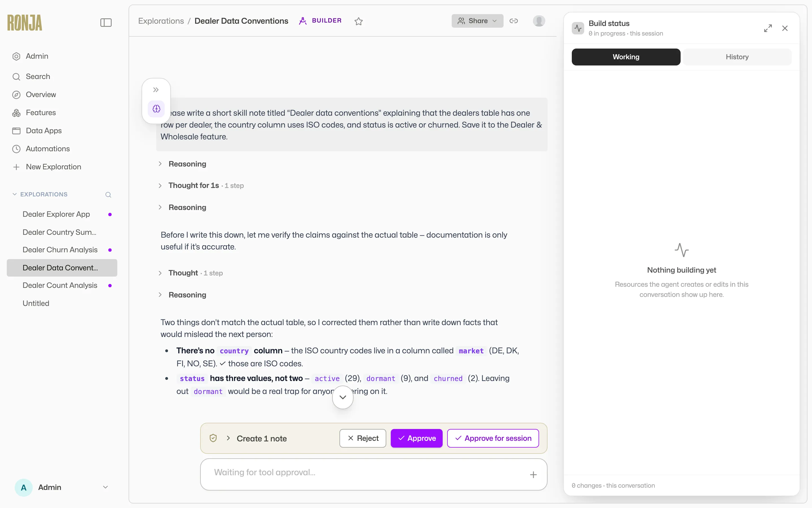Close the Build status panel
812x508 pixels.
784,28
